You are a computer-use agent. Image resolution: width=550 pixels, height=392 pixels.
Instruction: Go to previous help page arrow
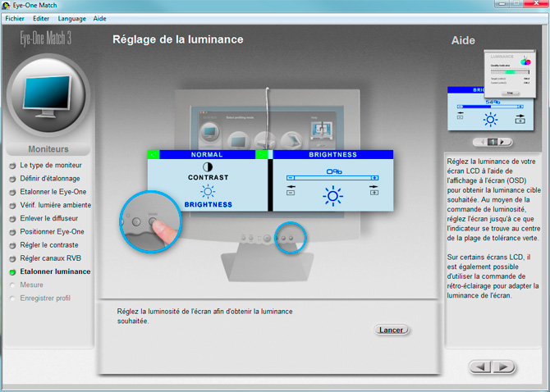(483, 142)
